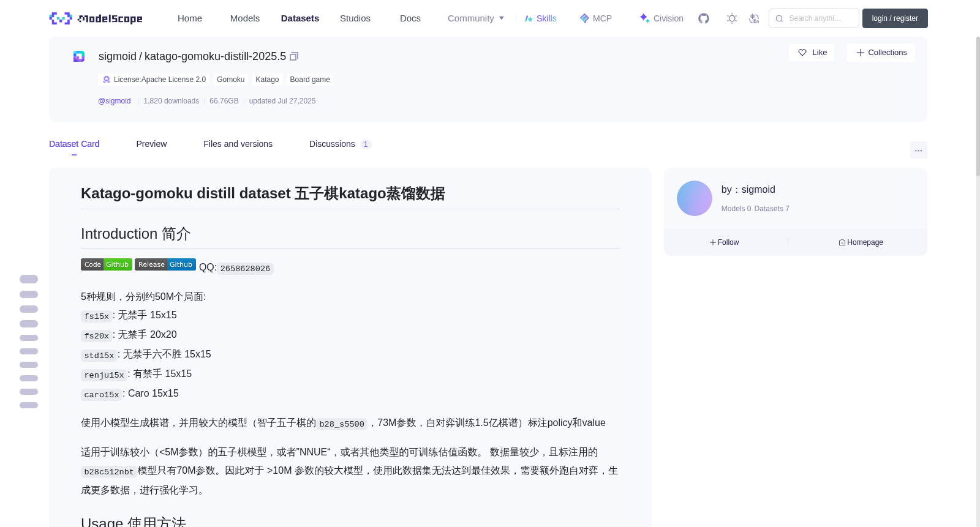Switch to Files and versions tab
The height and width of the screenshot is (527, 980).
[x=238, y=144]
